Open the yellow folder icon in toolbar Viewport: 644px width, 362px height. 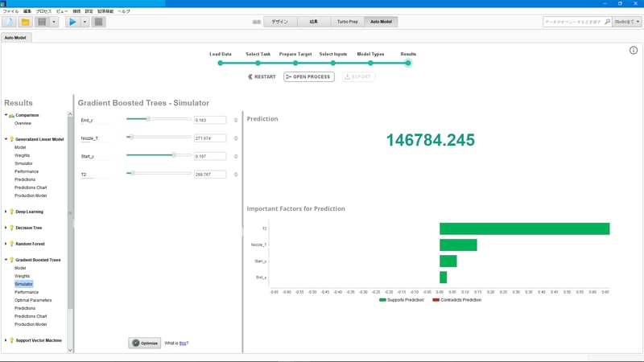tap(26, 23)
